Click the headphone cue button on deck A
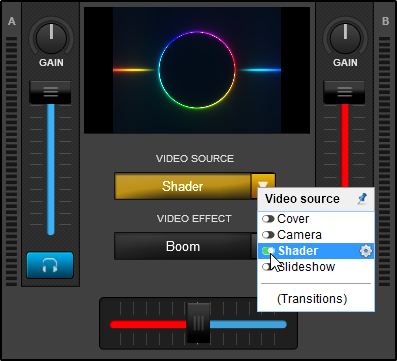Viewport: 397px width, 361px height. [x=50, y=265]
